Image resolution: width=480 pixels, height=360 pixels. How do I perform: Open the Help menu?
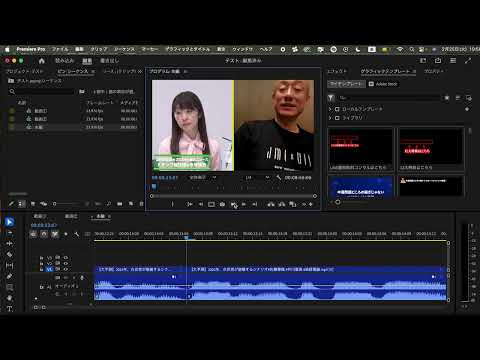[x=266, y=49]
